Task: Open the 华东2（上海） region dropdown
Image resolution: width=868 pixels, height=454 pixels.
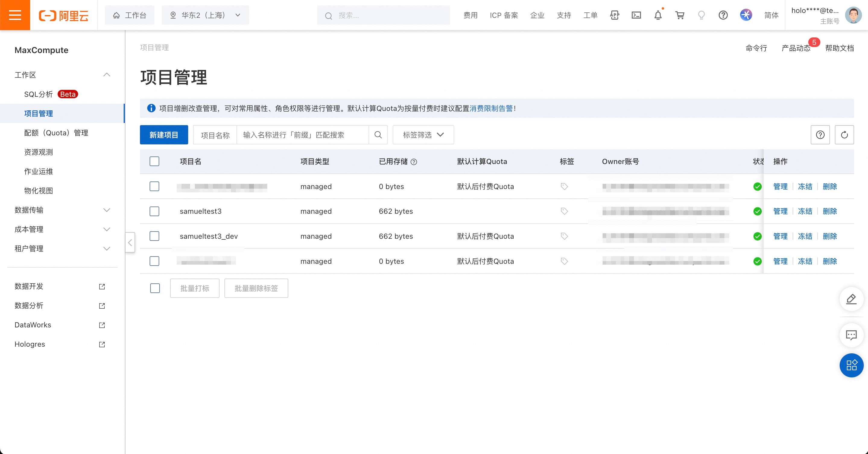Action: (x=205, y=15)
